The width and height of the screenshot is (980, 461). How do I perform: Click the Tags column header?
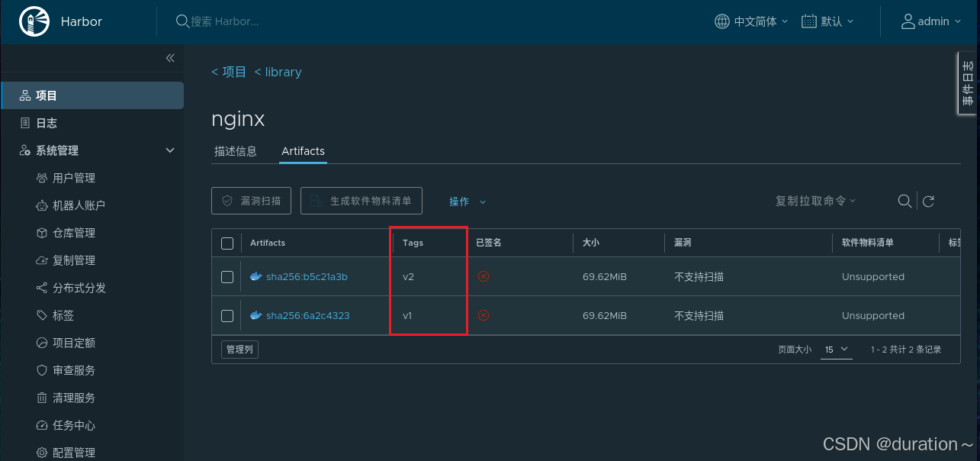[x=413, y=243]
